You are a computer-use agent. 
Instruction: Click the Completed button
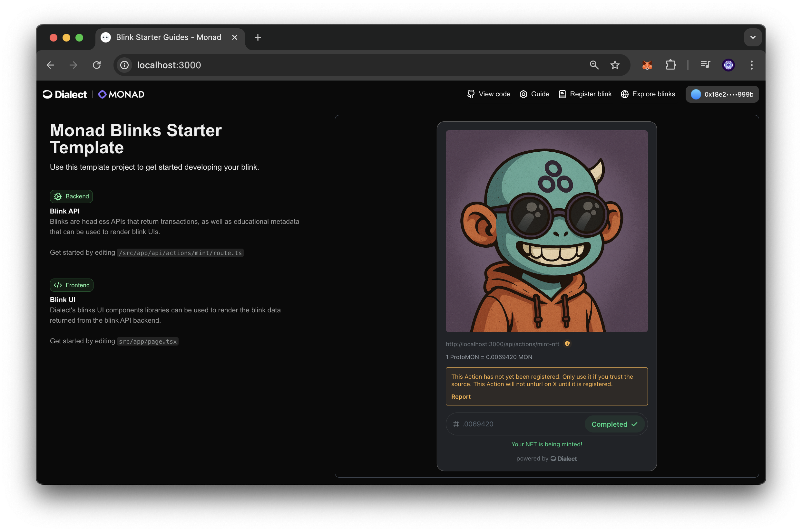point(614,424)
